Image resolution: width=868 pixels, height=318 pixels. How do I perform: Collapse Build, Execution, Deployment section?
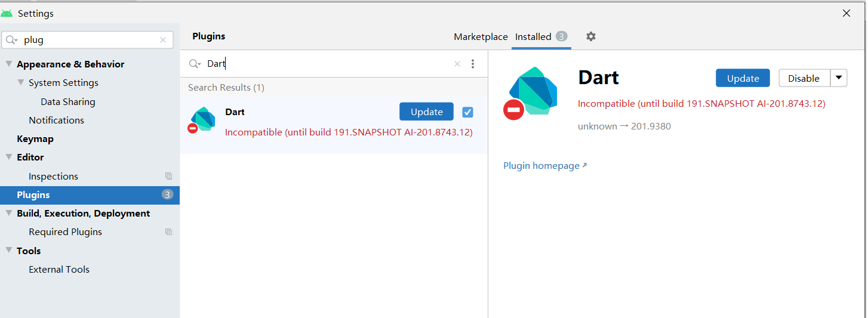point(9,213)
